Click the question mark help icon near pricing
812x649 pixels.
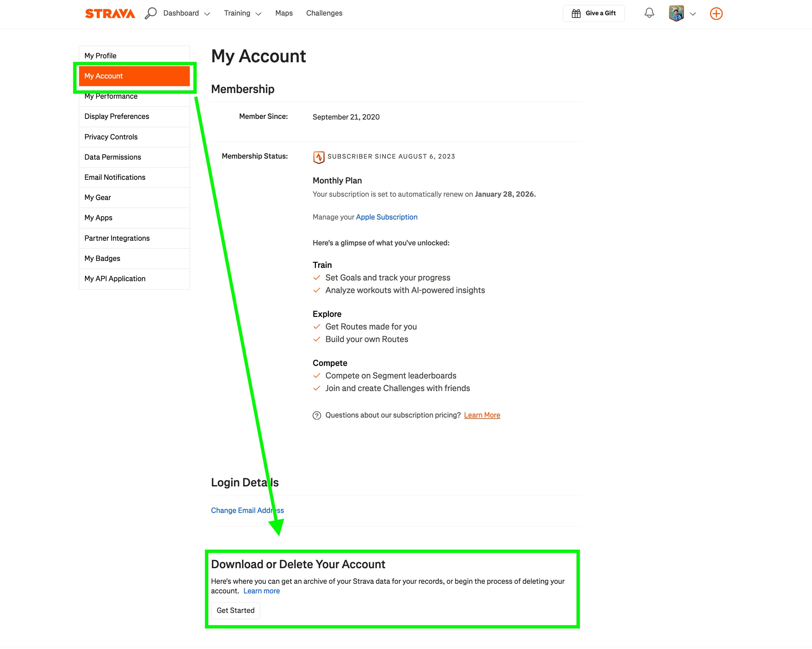click(x=316, y=416)
